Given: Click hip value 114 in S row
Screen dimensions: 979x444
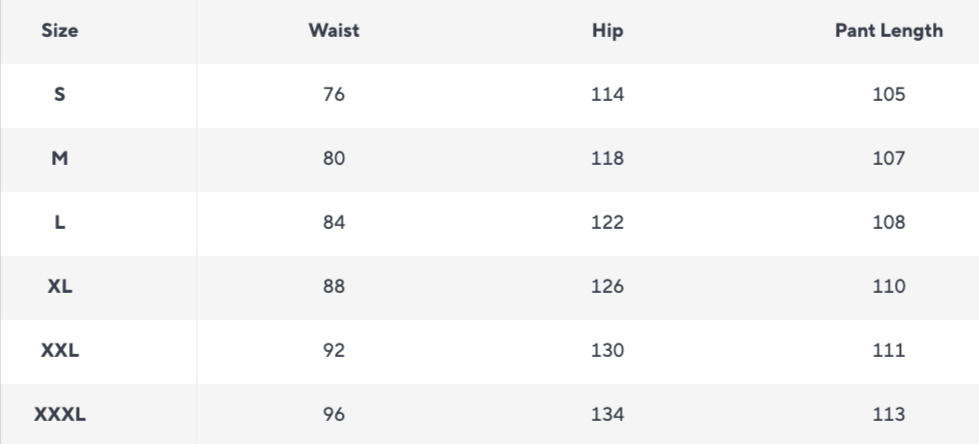Looking at the screenshot, I should click(607, 95).
